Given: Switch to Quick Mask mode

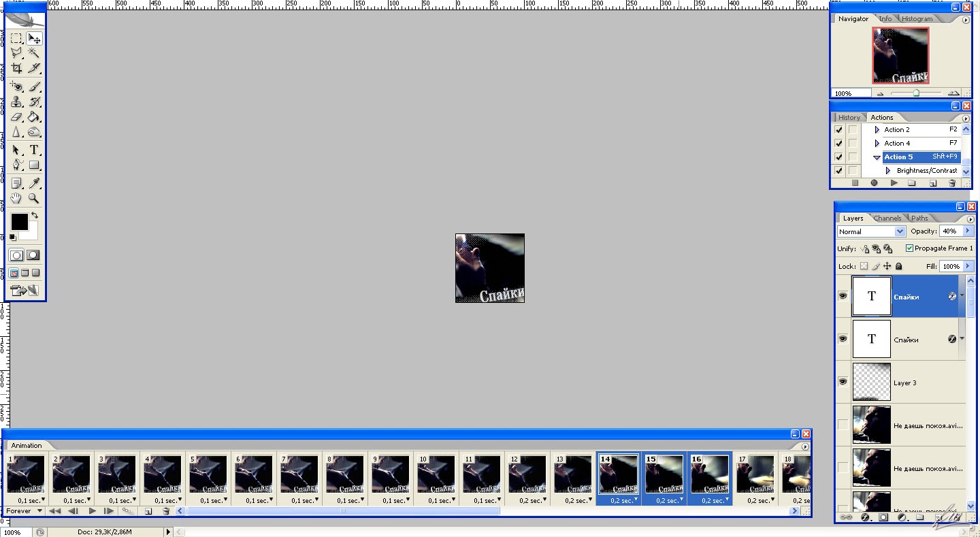Looking at the screenshot, I should 33,255.
